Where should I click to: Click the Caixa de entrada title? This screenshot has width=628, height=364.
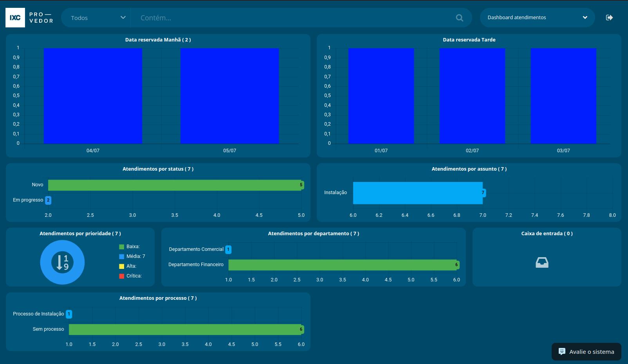point(547,234)
